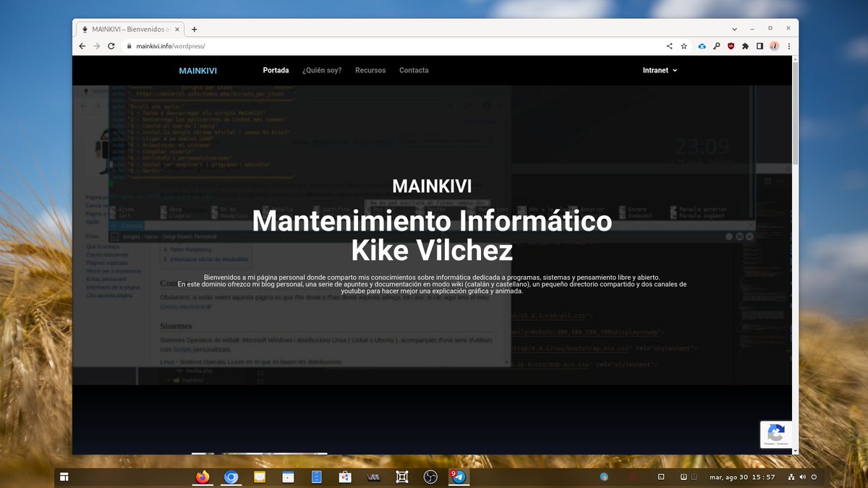Open the screenshot tool in the dock
The width and height of the screenshot is (868, 488).
pos(402,477)
